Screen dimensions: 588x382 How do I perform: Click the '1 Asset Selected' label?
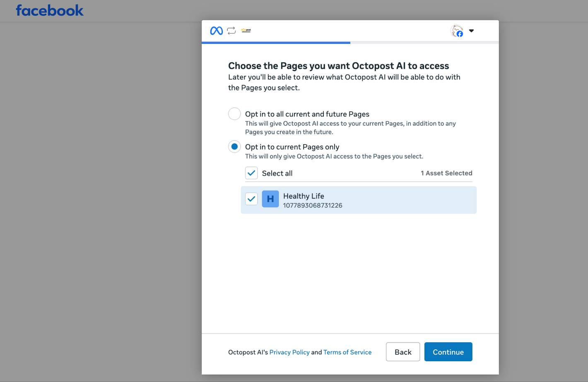click(446, 173)
